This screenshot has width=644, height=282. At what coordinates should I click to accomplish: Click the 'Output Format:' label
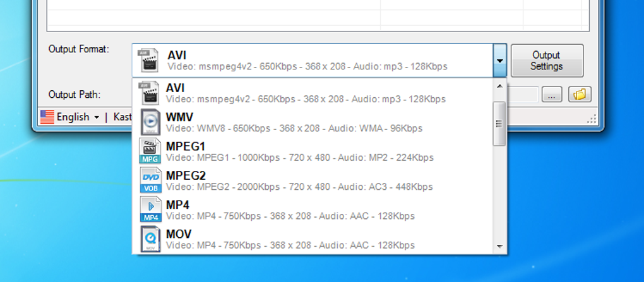[79, 49]
